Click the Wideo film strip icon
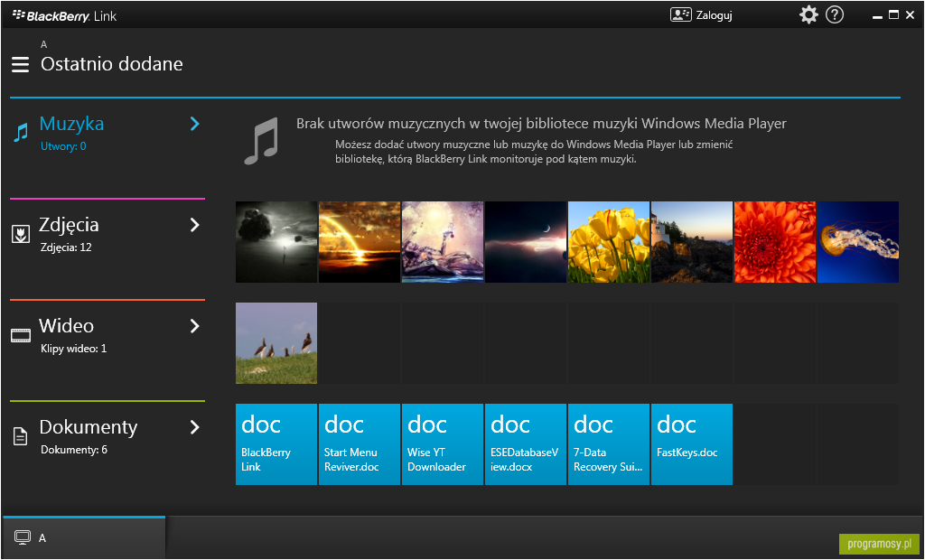Image resolution: width=925 pixels, height=560 pixels. coord(21,336)
